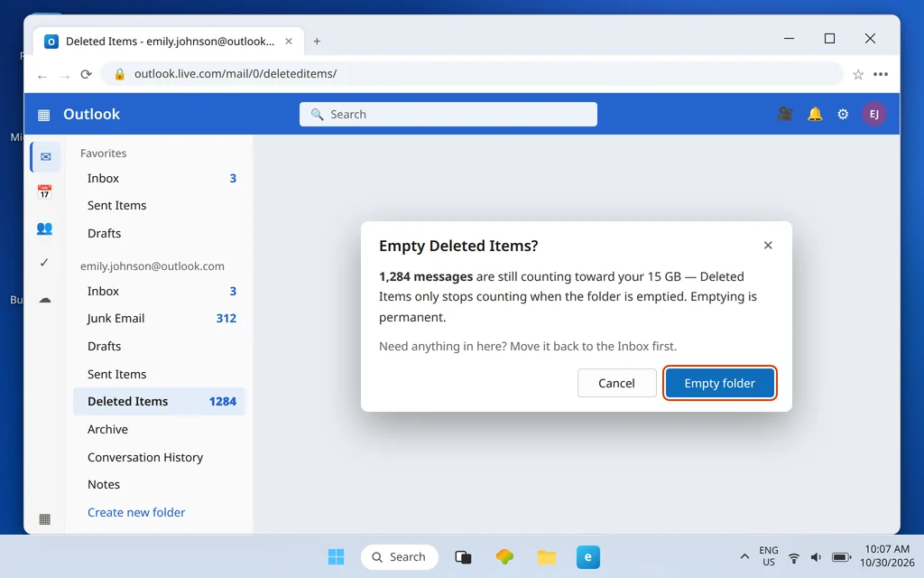Screen dimensions: 924x578
Task: Close the Deleted Items browser tab
Action: point(289,42)
